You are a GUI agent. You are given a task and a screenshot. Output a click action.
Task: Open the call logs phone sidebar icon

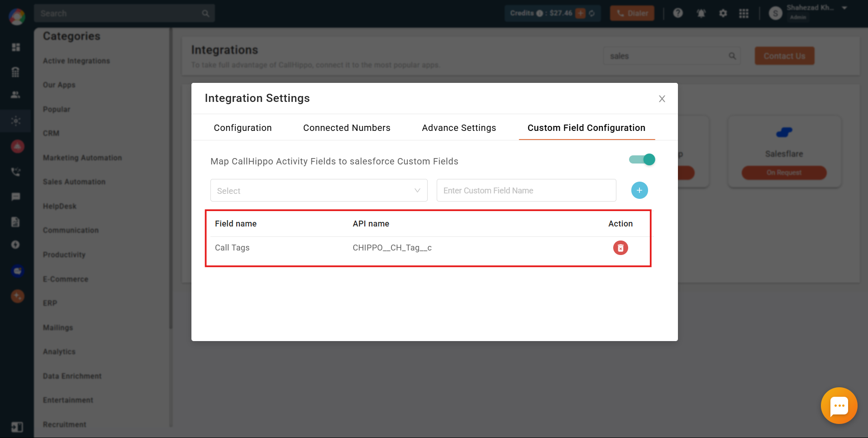16,172
